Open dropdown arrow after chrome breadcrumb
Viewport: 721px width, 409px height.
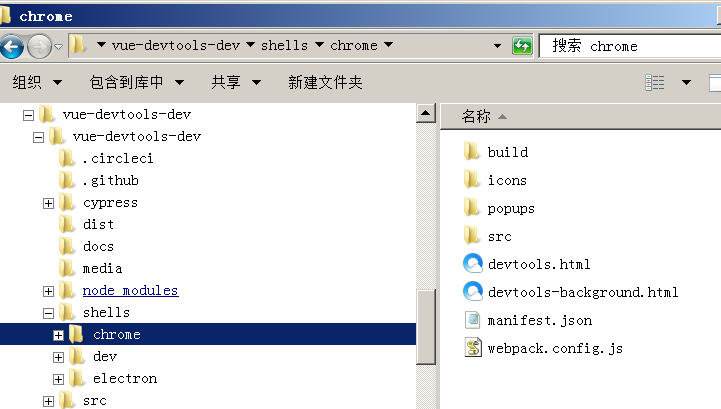389,45
